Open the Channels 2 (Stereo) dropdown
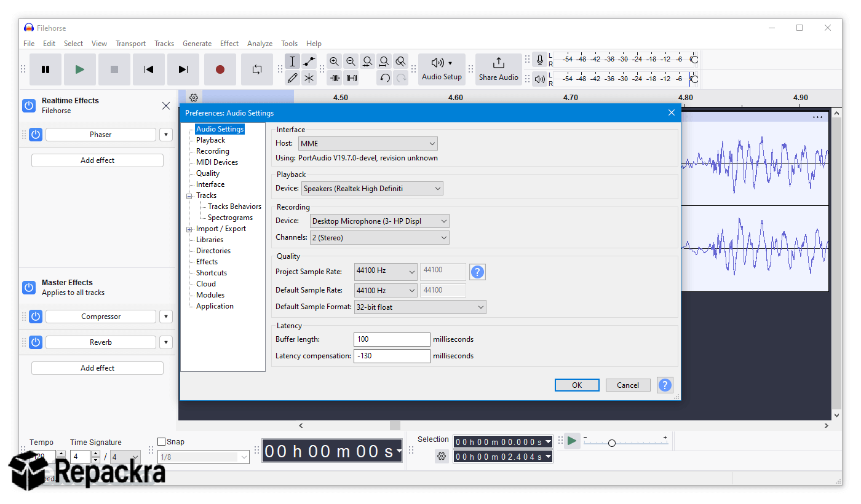Image resolution: width=861 pixels, height=504 pixels. [x=379, y=238]
